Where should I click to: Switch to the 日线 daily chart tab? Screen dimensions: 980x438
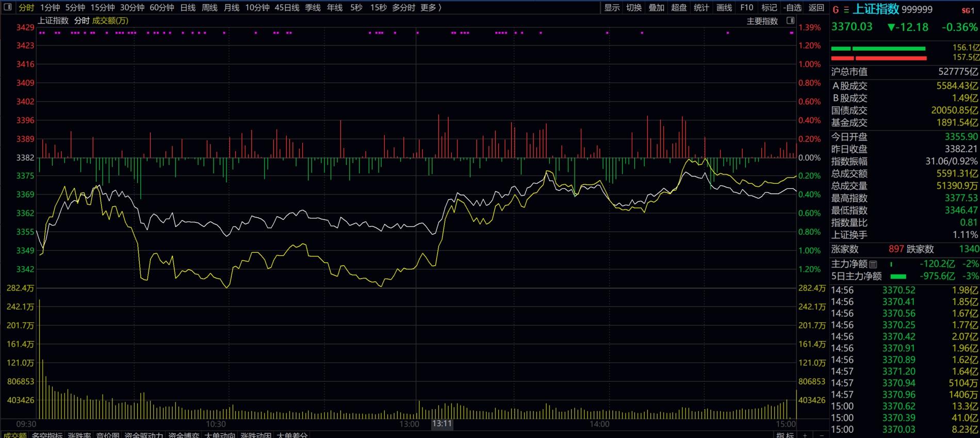pos(188,8)
